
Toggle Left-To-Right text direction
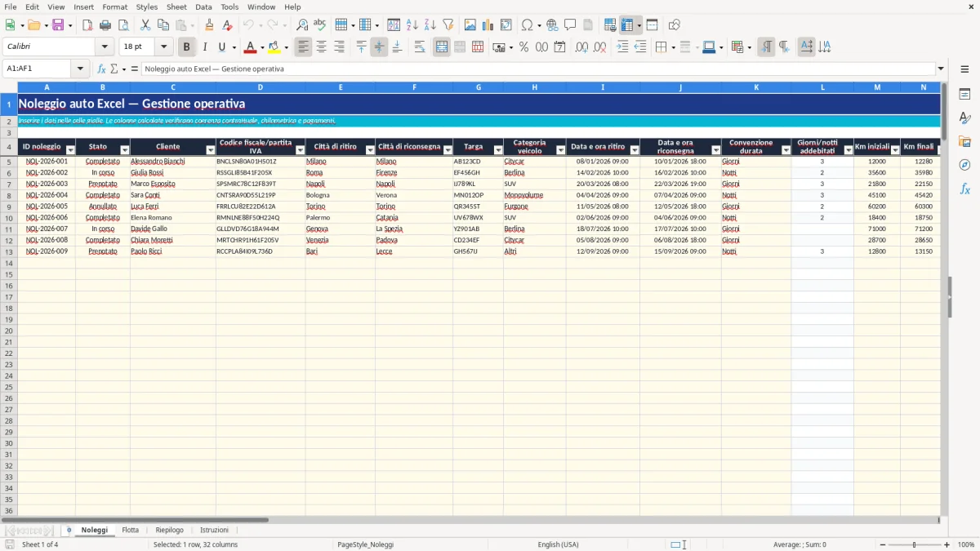pos(766,47)
